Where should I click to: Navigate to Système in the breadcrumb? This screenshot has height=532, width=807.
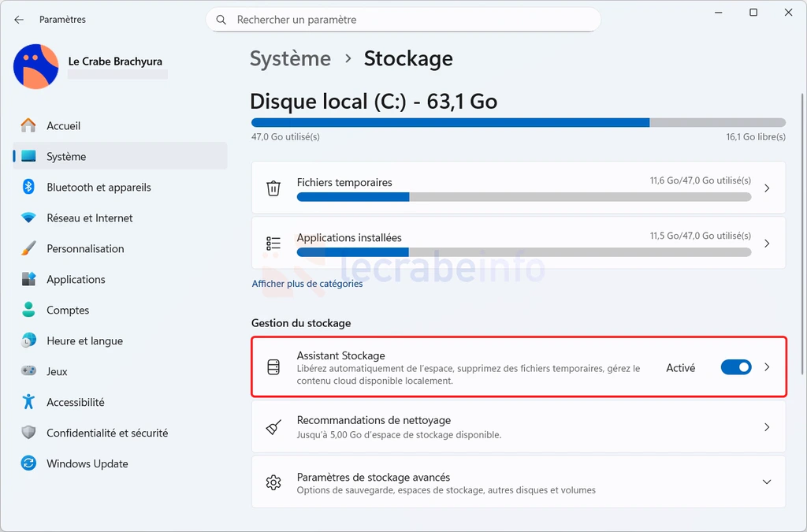tap(290, 59)
